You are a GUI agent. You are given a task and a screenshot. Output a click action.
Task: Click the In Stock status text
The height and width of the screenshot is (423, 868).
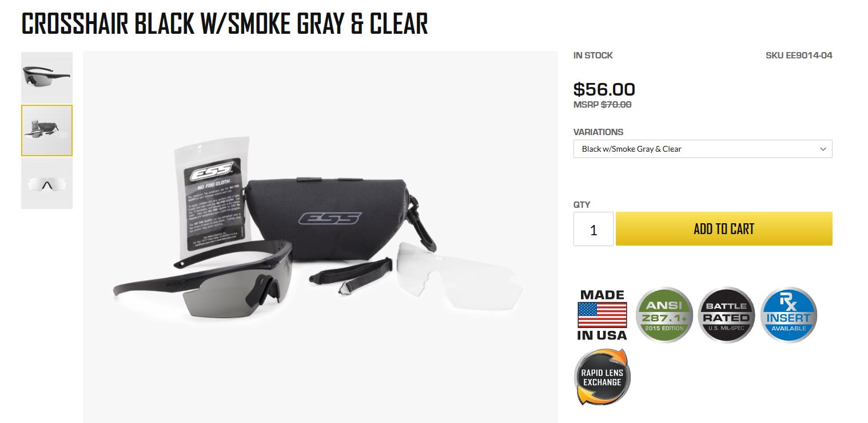coord(593,56)
